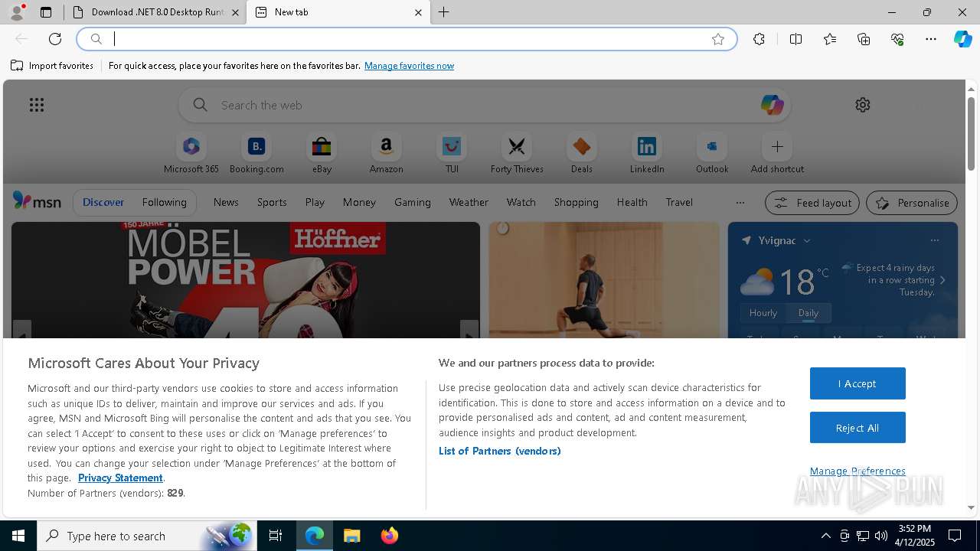980x551 pixels.
Task: Open the Manage favorites now link
Action: coord(409,66)
